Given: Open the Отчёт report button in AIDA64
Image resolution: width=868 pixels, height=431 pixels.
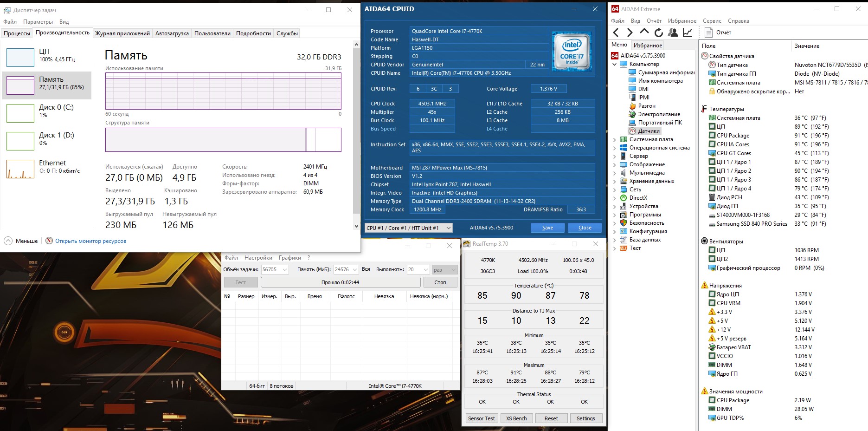Looking at the screenshot, I should 718,33.
